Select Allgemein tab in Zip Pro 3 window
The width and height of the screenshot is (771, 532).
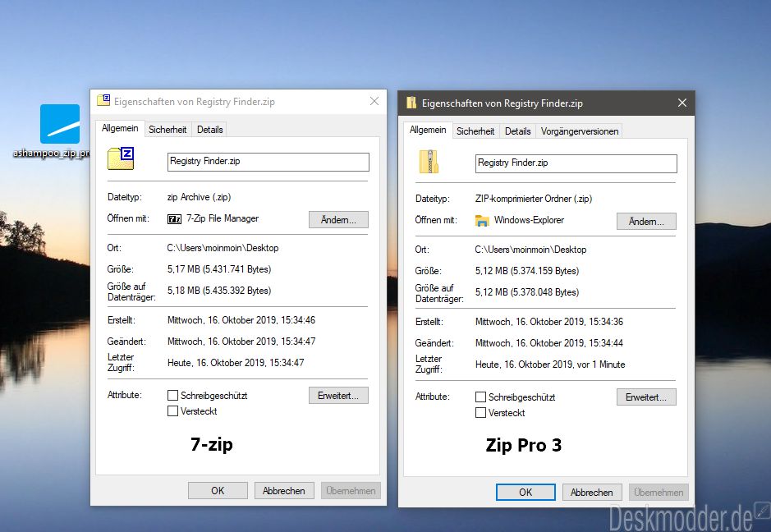tap(428, 130)
